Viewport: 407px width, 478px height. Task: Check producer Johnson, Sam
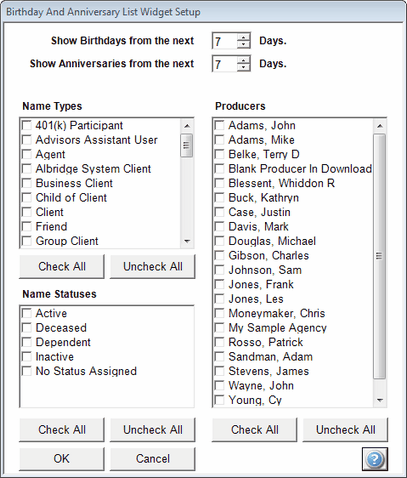(x=219, y=270)
